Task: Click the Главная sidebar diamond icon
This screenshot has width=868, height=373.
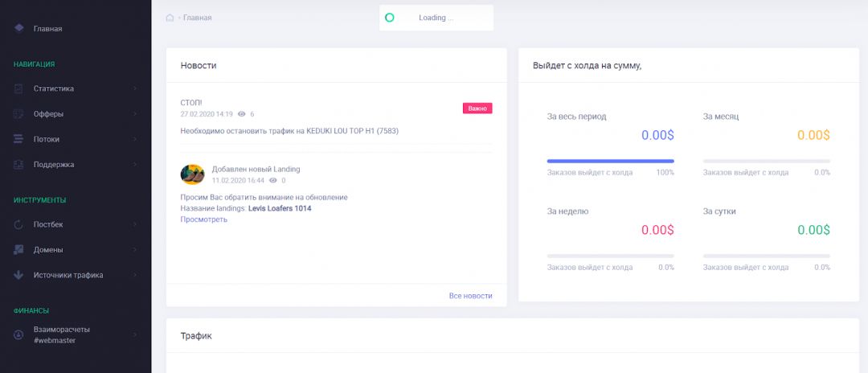Action: tap(18, 28)
